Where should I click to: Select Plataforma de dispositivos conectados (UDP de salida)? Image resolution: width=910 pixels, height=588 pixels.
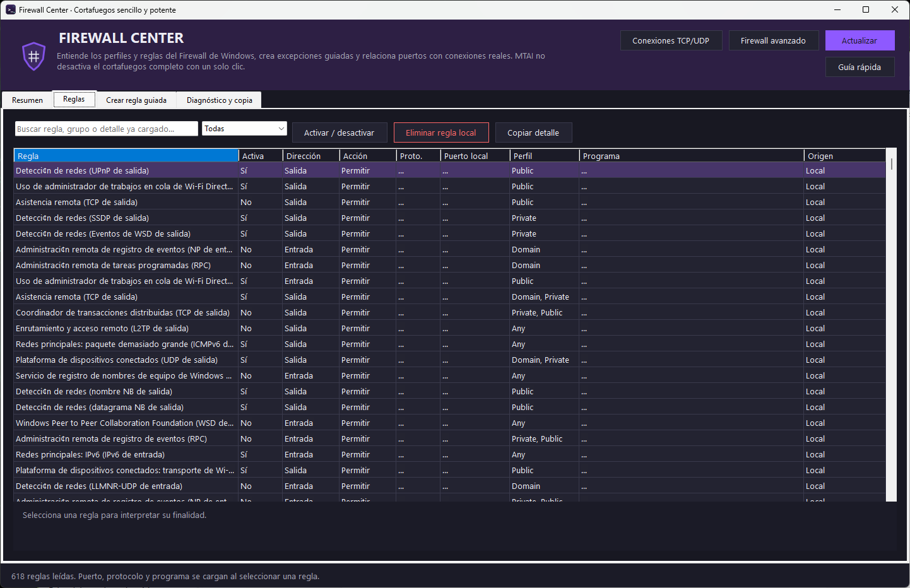click(x=449, y=360)
